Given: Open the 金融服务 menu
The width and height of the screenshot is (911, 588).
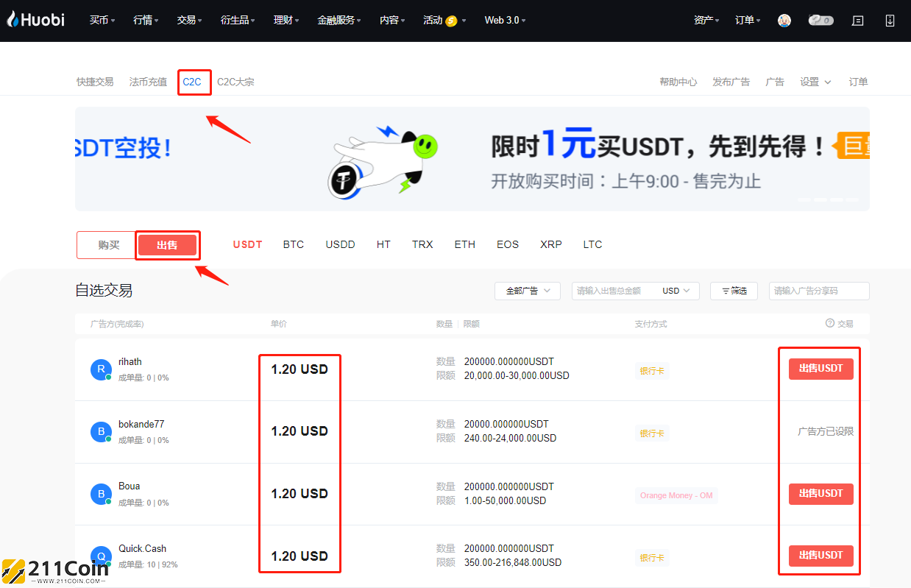Looking at the screenshot, I should pyautogui.click(x=338, y=20).
